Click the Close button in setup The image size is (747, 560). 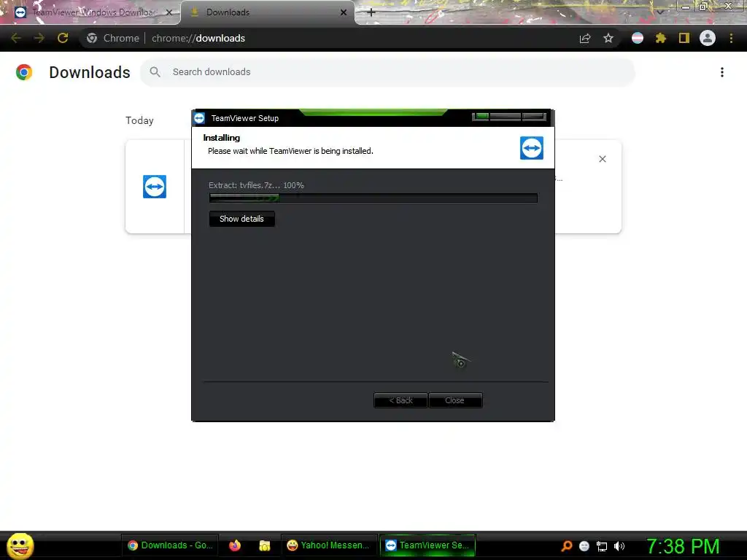pos(455,400)
